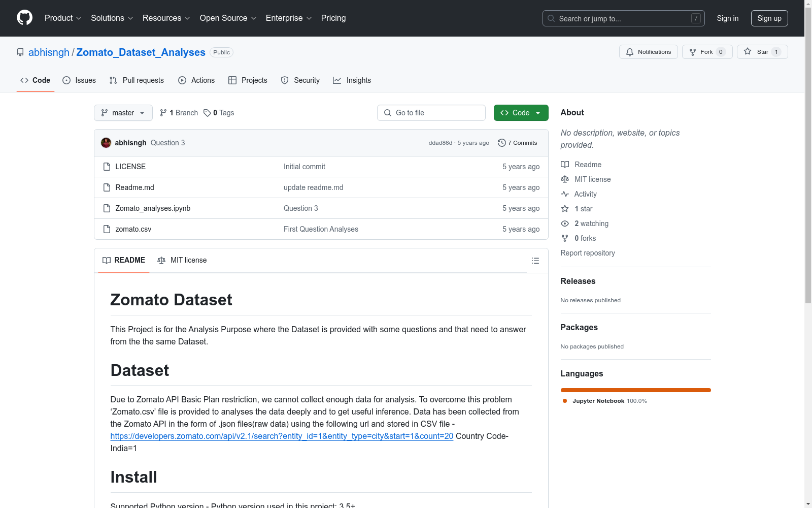Click the fork icon beside 0 forks
The image size is (812, 508).
pyautogui.click(x=565, y=238)
